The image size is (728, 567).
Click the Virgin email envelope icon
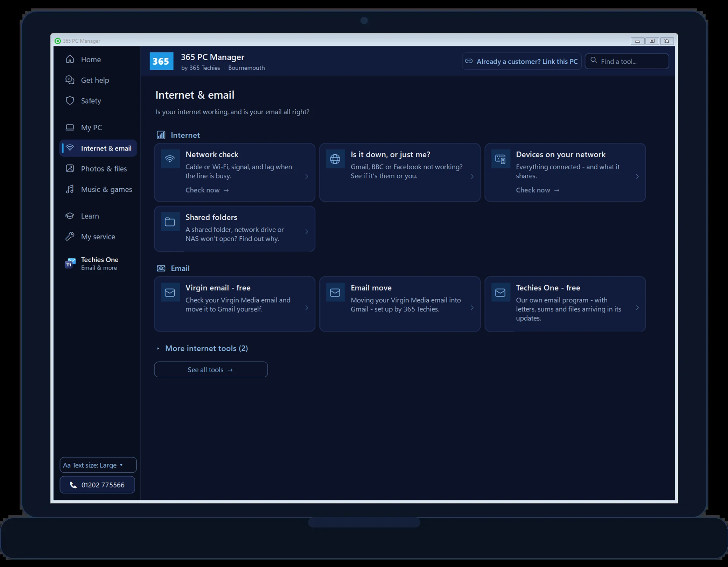tap(170, 292)
